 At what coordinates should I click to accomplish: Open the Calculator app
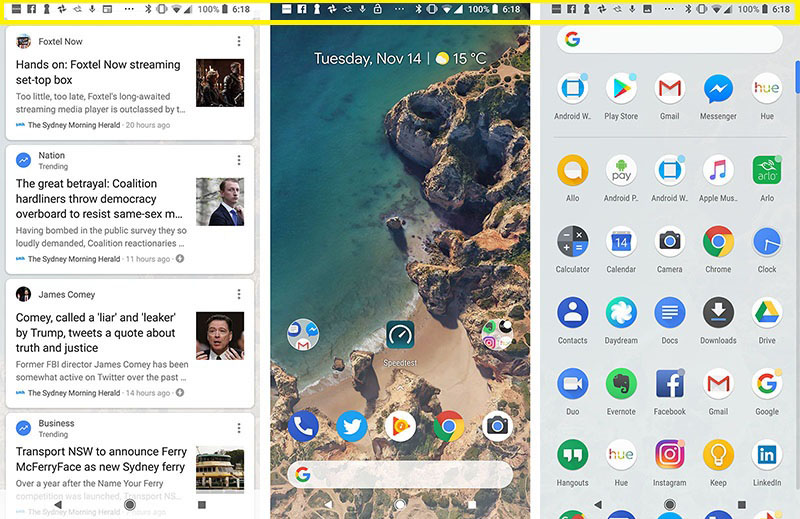[572, 241]
